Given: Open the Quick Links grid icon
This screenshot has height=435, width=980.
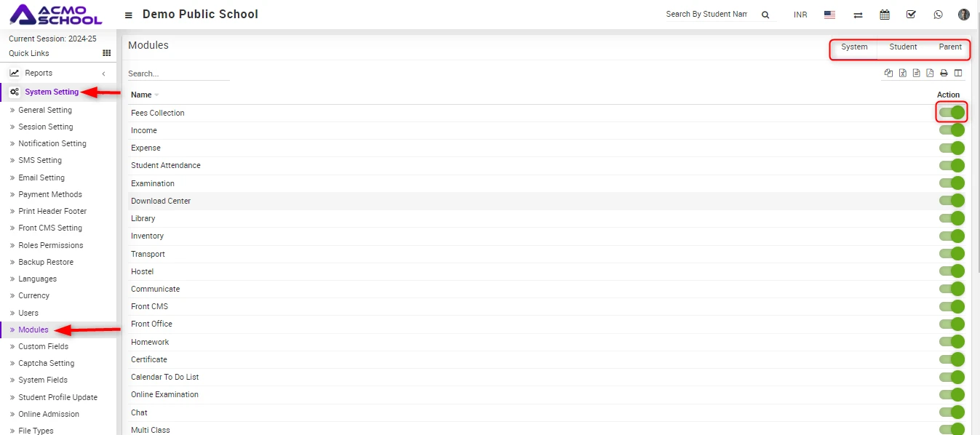Looking at the screenshot, I should (x=107, y=53).
